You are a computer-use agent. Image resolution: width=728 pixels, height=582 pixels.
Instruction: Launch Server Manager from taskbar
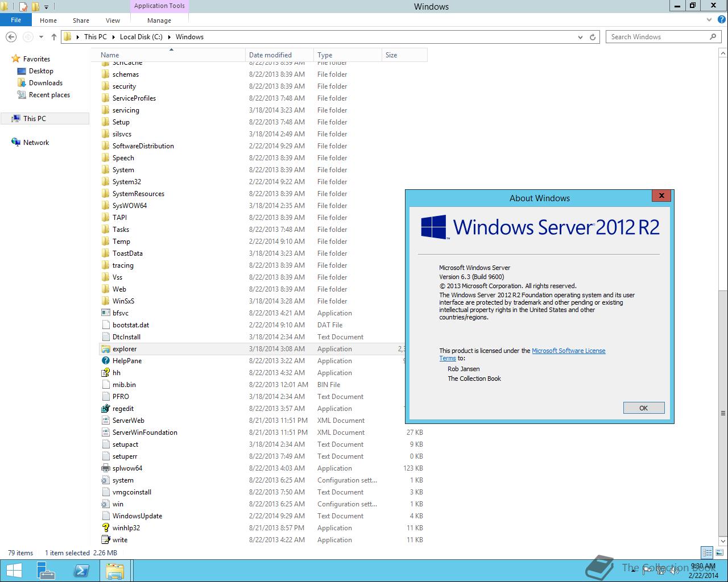click(46, 571)
